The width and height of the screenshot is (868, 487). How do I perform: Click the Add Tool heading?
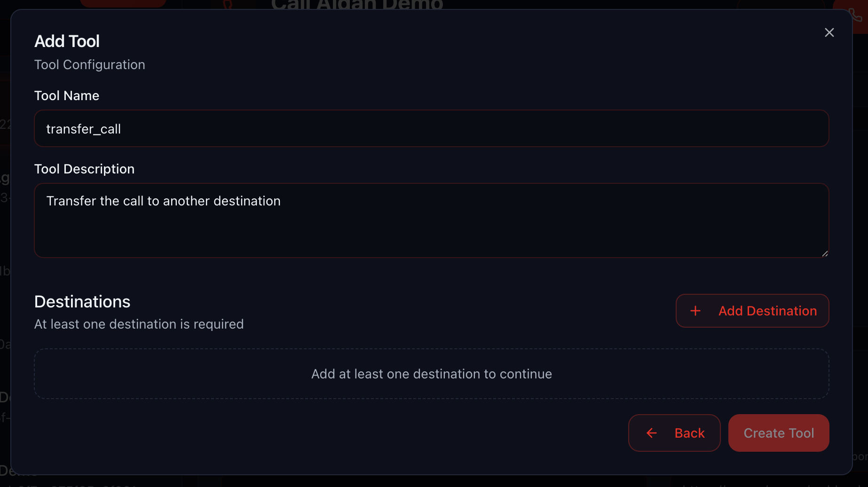67,41
